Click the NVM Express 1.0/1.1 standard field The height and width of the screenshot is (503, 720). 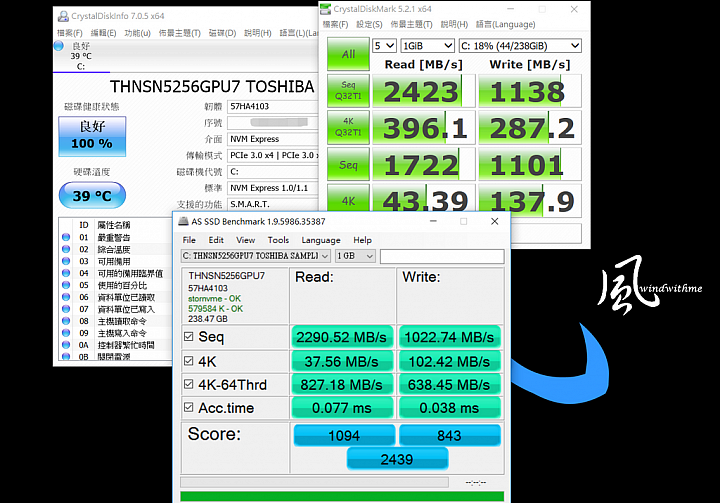pos(273,188)
